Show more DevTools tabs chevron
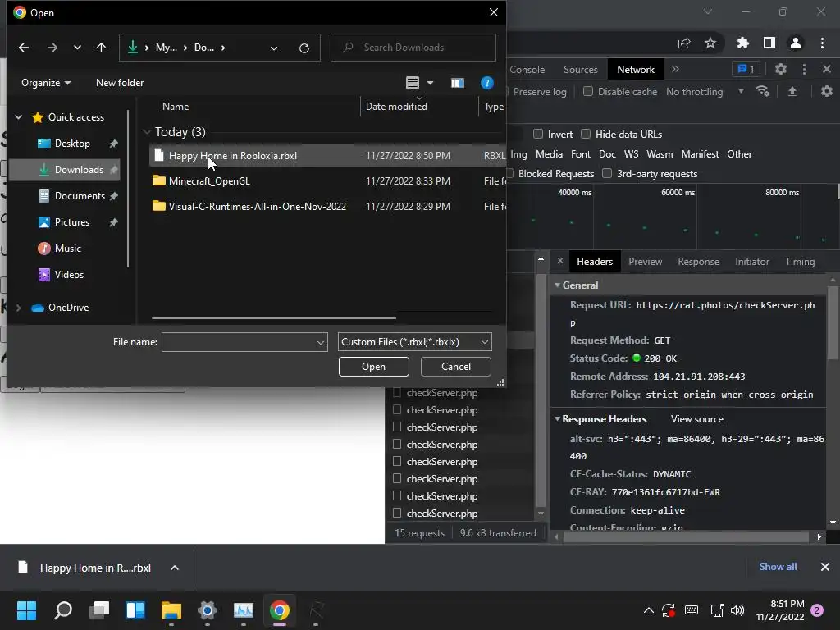This screenshot has height=630, width=840. pos(675,69)
